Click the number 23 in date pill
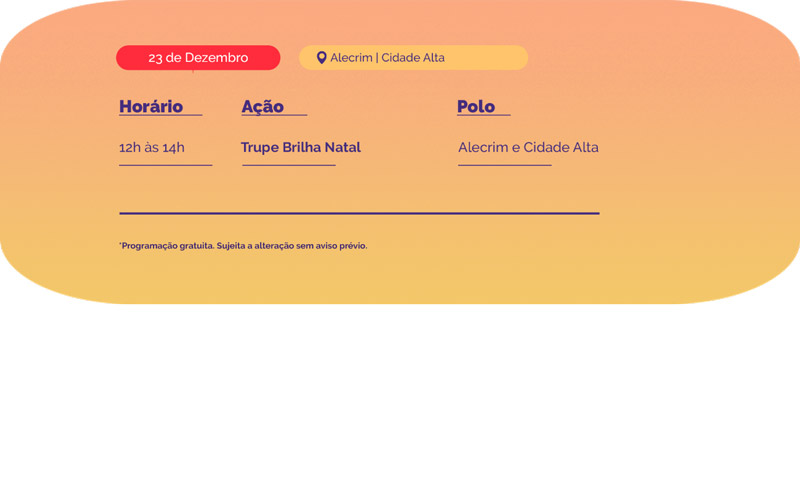Screen dimensions: 800x500 pyautogui.click(x=155, y=58)
